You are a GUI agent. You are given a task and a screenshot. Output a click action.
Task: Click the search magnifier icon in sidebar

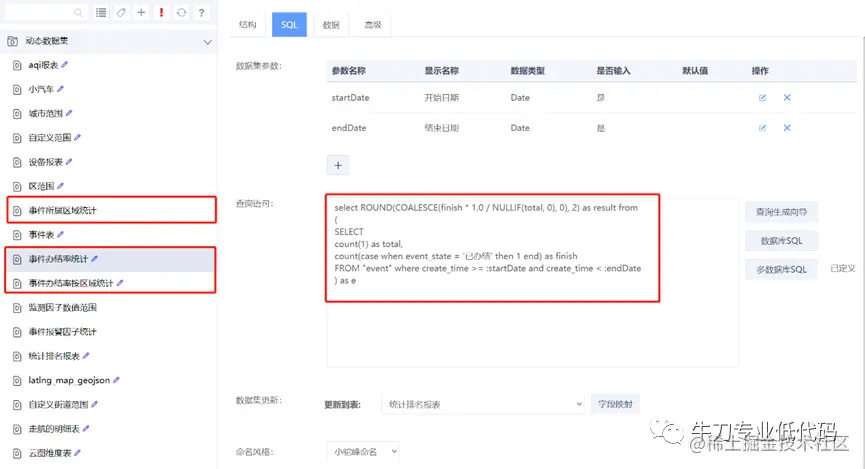click(x=78, y=13)
